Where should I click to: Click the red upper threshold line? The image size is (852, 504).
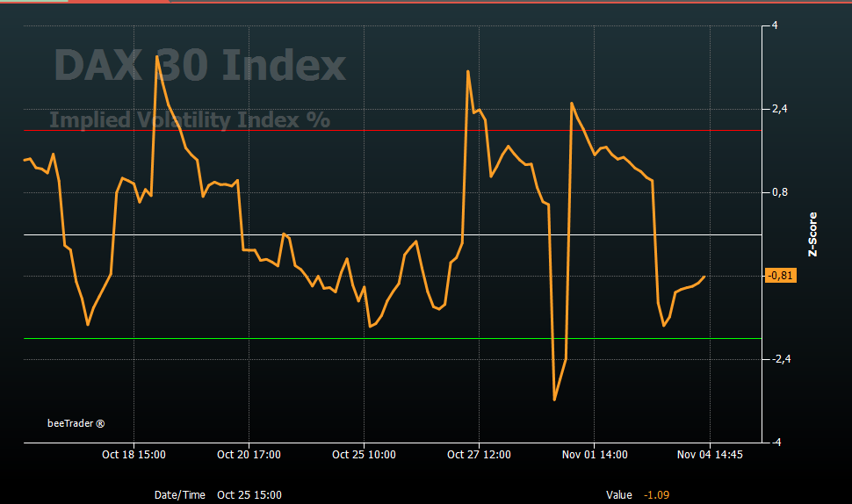[393, 130]
